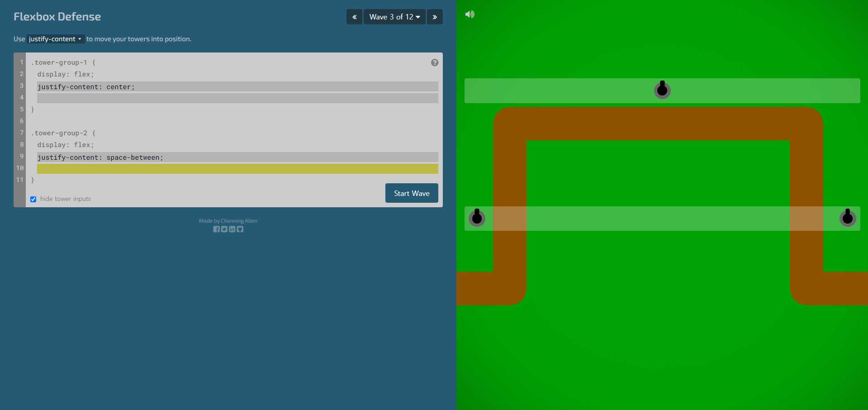Focus the justify-content: center input on line 3

point(237,86)
